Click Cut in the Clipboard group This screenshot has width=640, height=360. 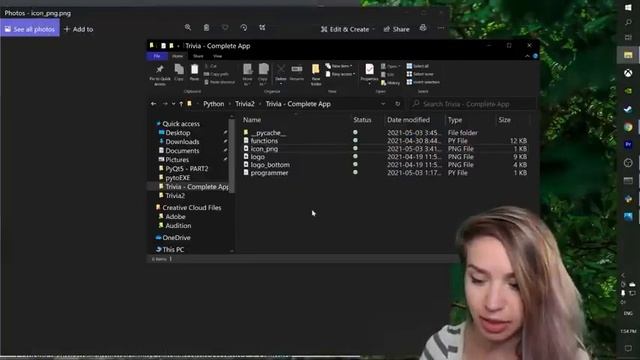pos(211,66)
